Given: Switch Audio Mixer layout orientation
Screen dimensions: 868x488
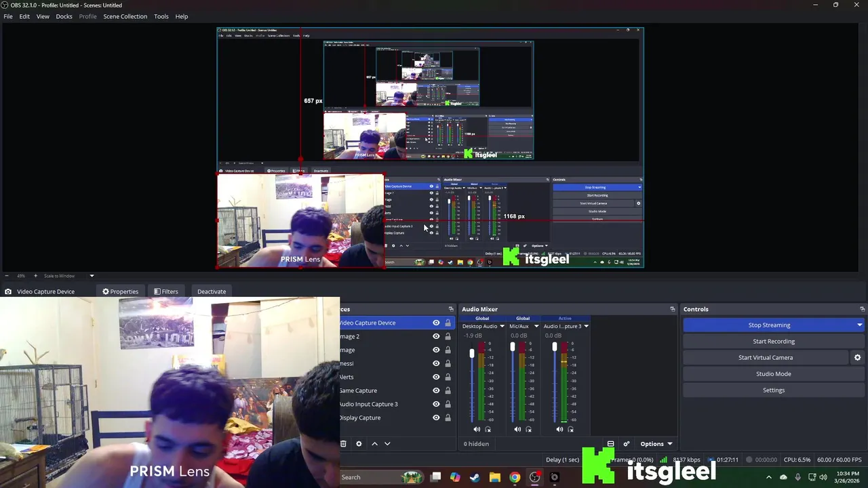Looking at the screenshot, I should (x=610, y=444).
